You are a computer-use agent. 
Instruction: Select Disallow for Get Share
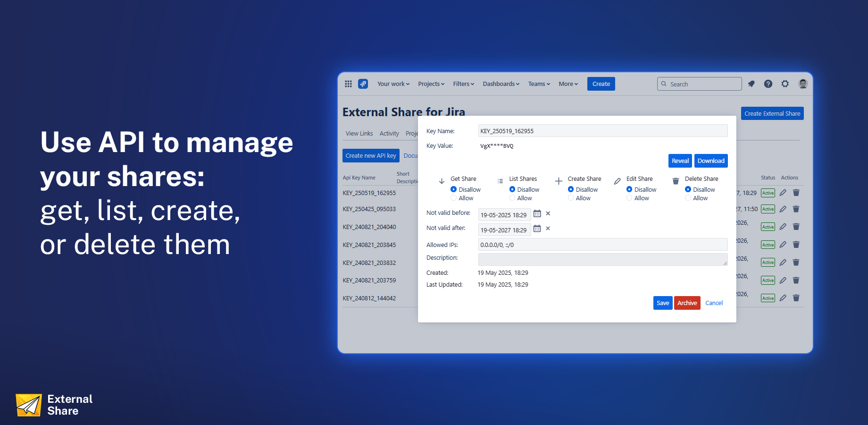click(x=453, y=189)
